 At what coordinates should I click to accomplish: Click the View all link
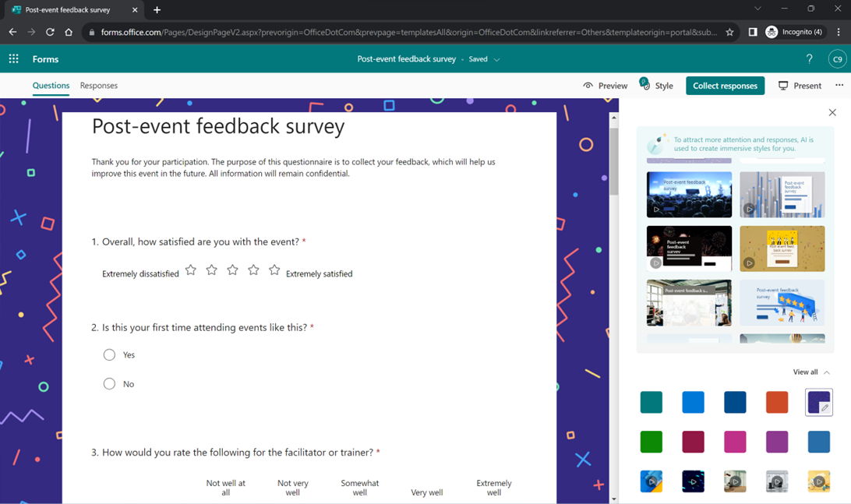[x=805, y=372]
